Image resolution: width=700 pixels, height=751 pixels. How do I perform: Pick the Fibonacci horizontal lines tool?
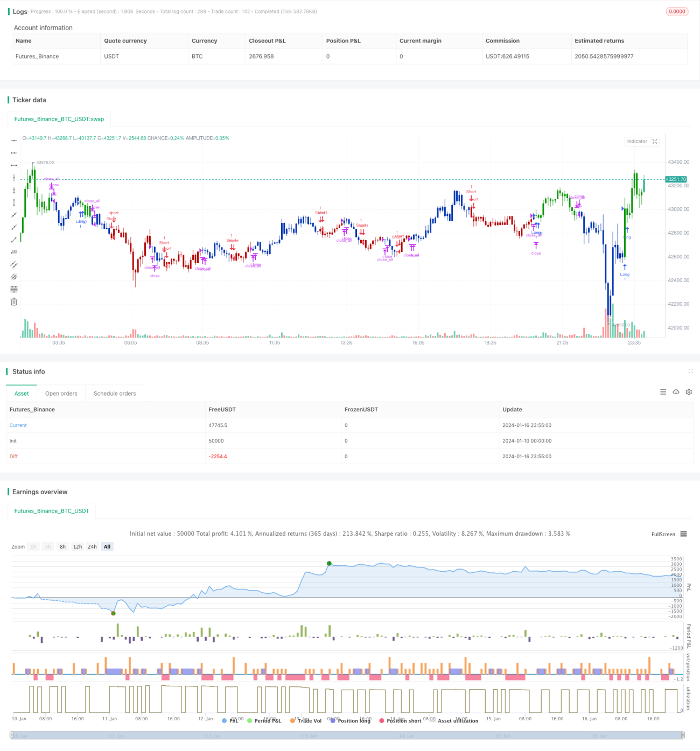pyautogui.click(x=14, y=289)
